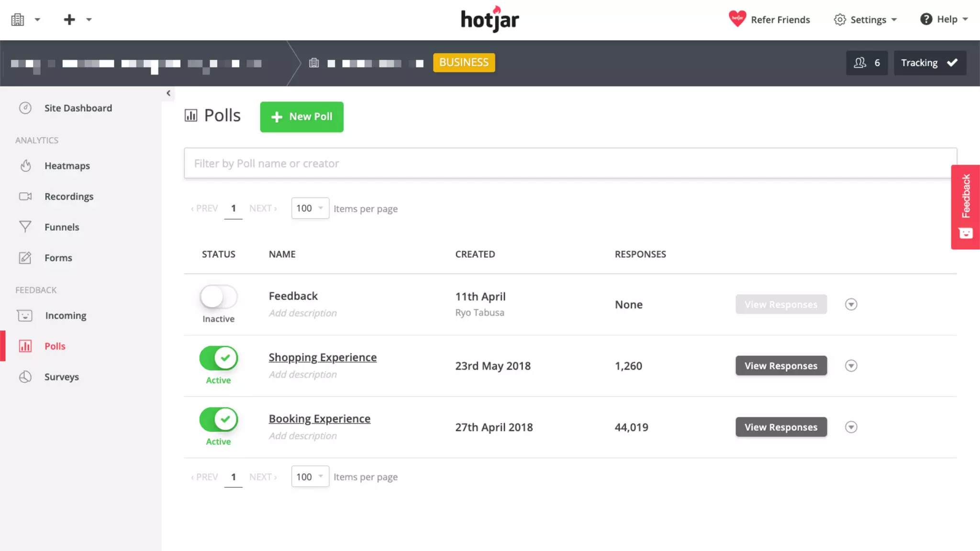Click the Heatmaps flame icon
The width and height of the screenshot is (980, 551).
pyautogui.click(x=25, y=165)
